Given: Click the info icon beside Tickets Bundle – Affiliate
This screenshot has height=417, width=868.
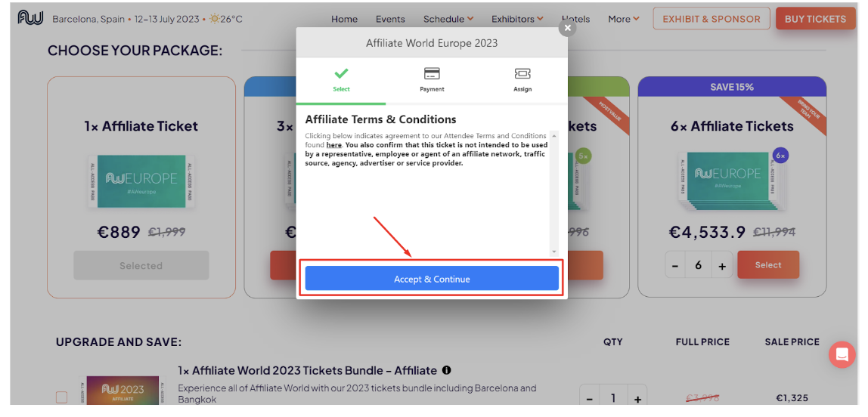Looking at the screenshot, I should click(447, 370).
